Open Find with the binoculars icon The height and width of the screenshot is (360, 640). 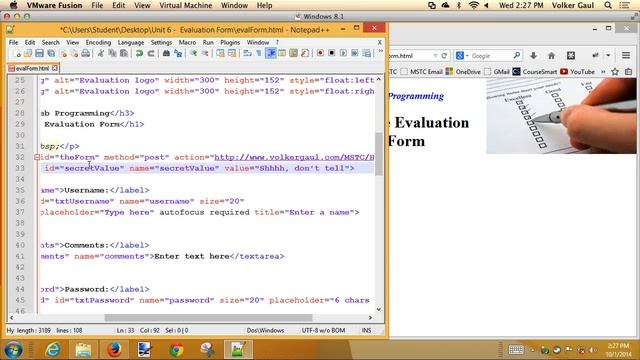click(x=166, y=53)
